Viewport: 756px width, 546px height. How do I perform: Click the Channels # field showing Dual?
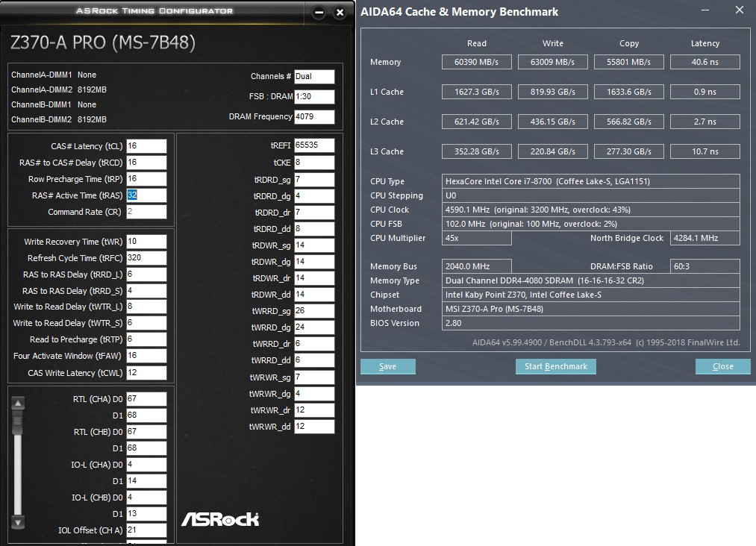(314, 76)
